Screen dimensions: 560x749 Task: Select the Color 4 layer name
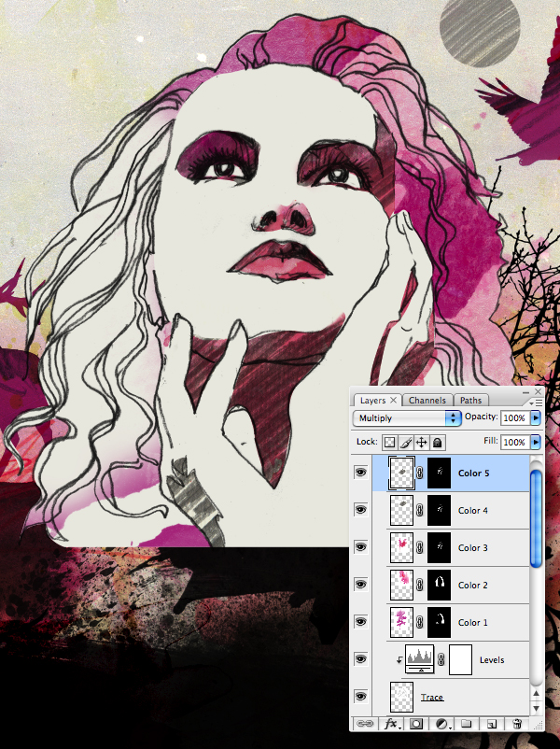[473, 510]
